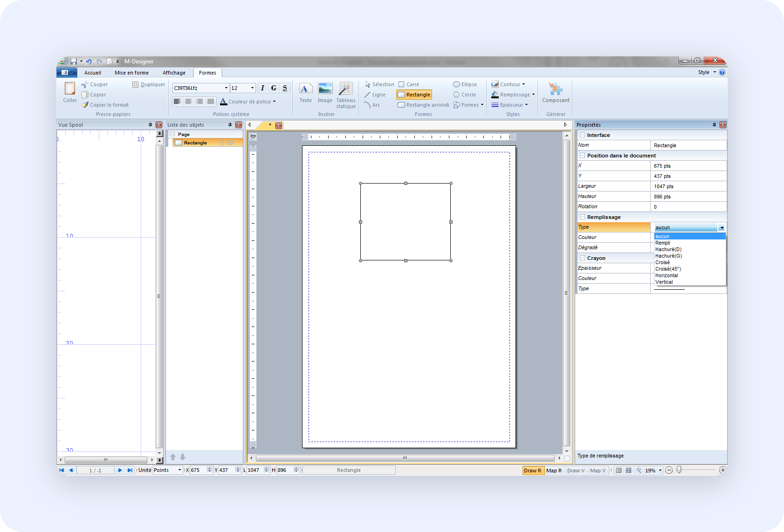The height and width of the screenshot is (532, 784).
Task: Select the Copier le format brush
Action: [105, 105]
